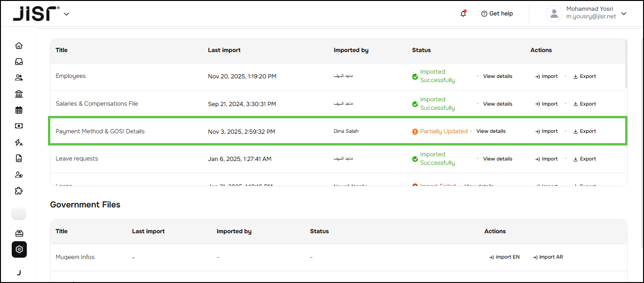Image resolution: width=644 pixels, height=283 pixels.
Task: Open the gift box sidebar icon
Action: tap(19, 233)
